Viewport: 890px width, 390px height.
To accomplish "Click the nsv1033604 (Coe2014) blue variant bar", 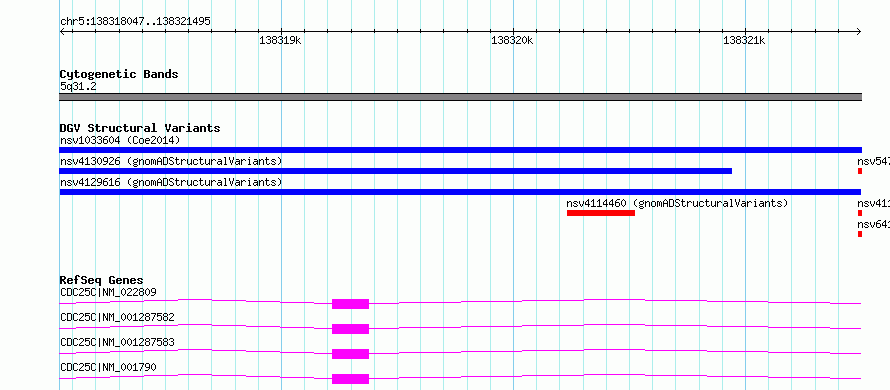I will (460, 150).
